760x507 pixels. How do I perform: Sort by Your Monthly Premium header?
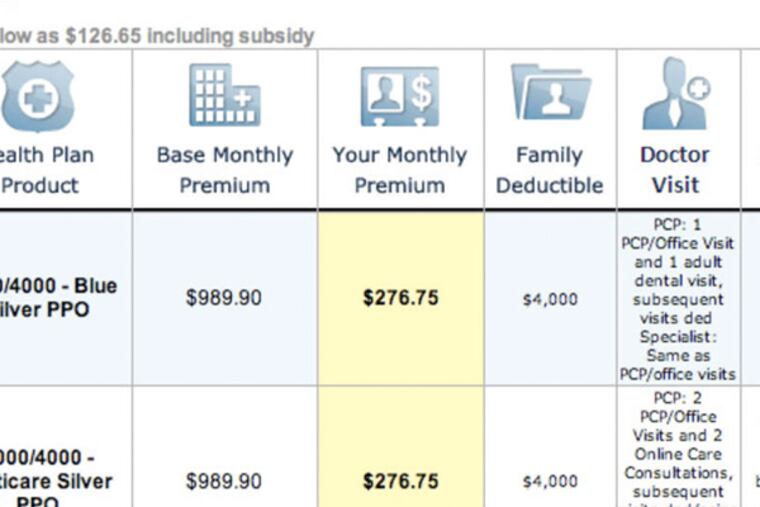pyautogui.click(x=400, y=170)
